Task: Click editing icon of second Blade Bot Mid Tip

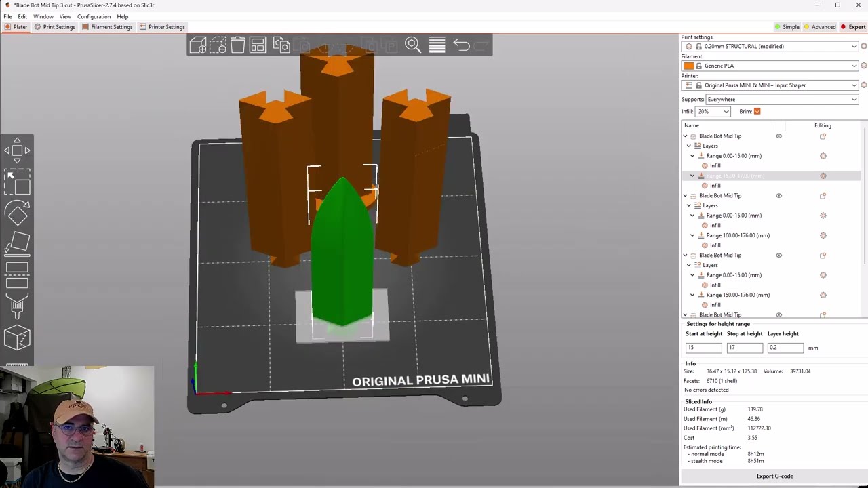Action: click(x=823, y=196)
